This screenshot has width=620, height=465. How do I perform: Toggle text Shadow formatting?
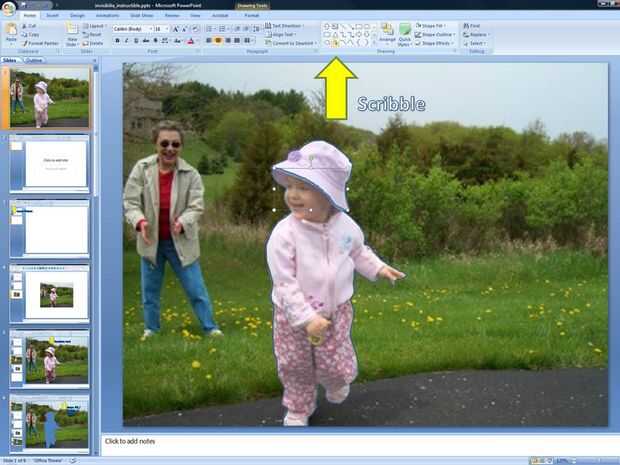pos(155,40)
